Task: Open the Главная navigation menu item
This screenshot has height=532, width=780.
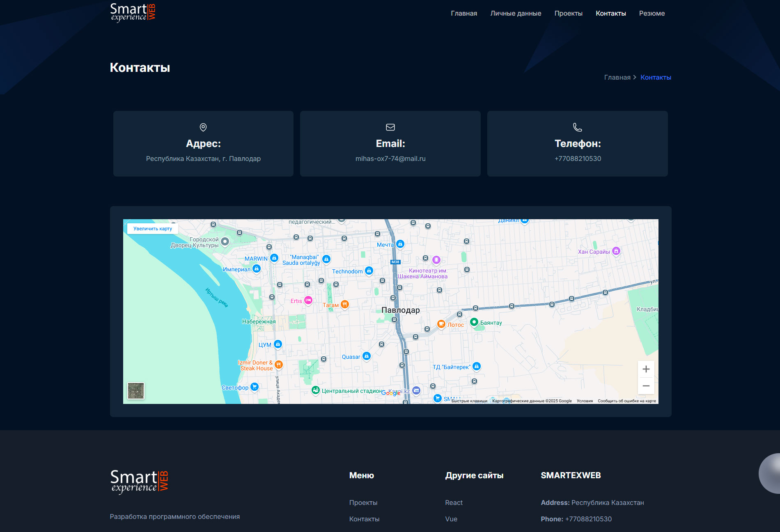Action: click(464, 13)
